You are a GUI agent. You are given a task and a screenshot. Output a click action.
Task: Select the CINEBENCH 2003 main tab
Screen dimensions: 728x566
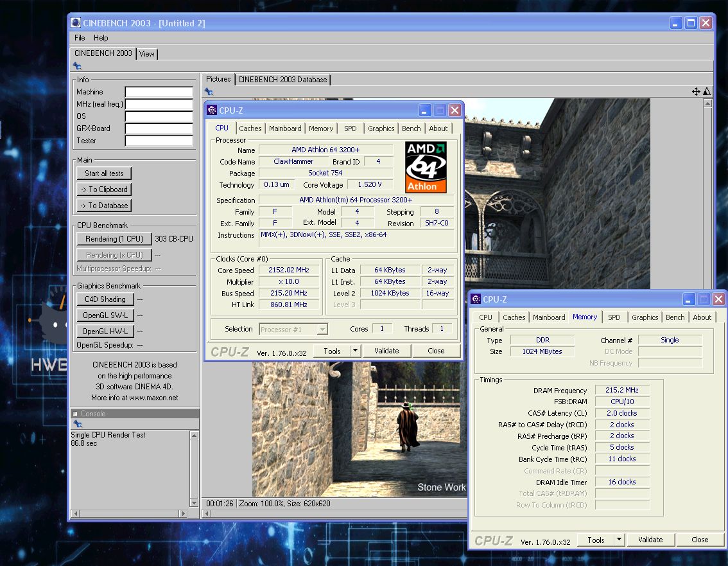[x=103, y=53]
